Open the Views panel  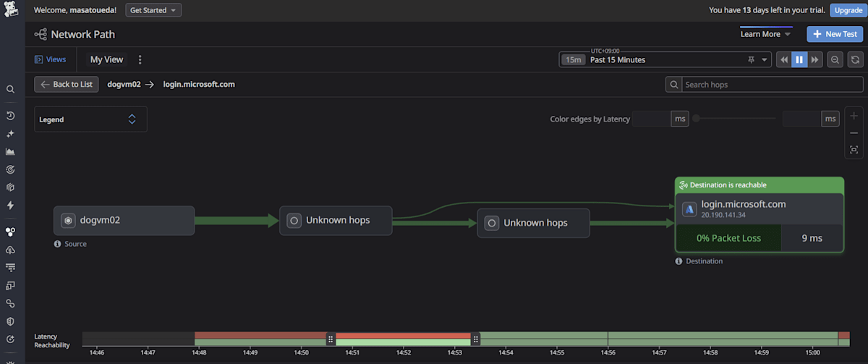(51, 60)
